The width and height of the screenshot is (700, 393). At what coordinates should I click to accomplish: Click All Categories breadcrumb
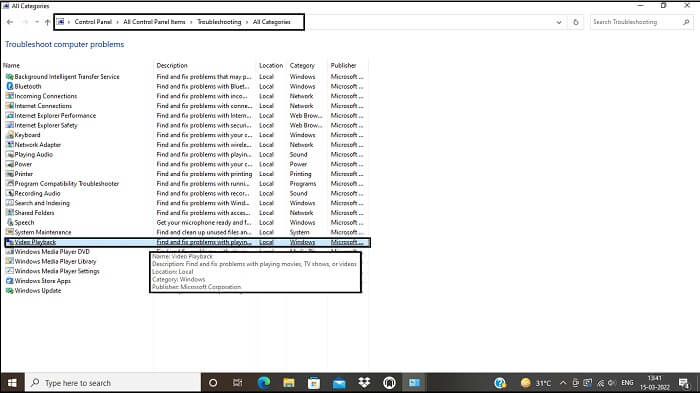pos(271,22)
